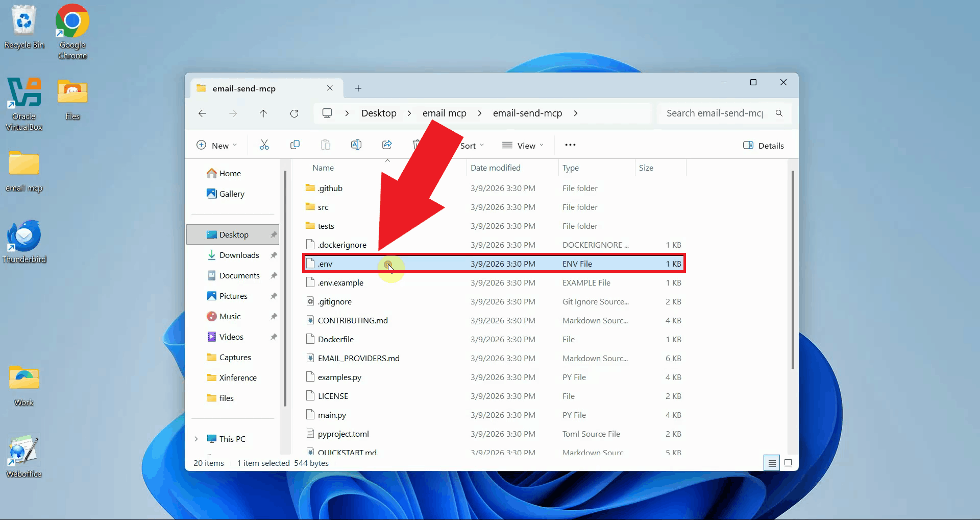The width and height of the screenshot is (980, 520).
Task: Open the New item dropdown
Action: (x=216, y=145)
